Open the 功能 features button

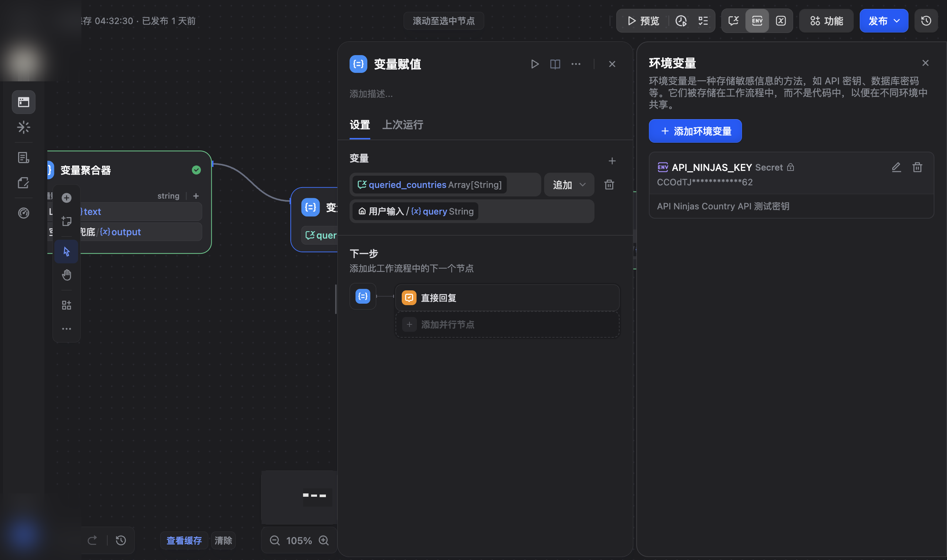click(826, 21)
